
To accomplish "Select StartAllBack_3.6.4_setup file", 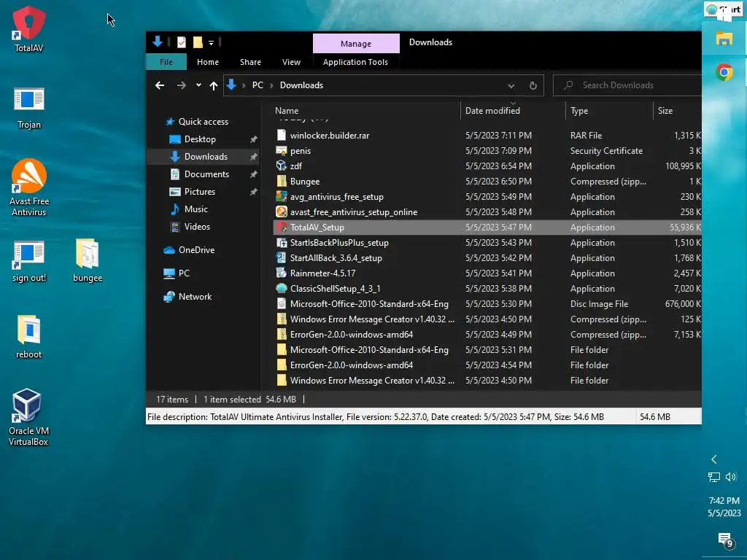I will pos(487,257).
